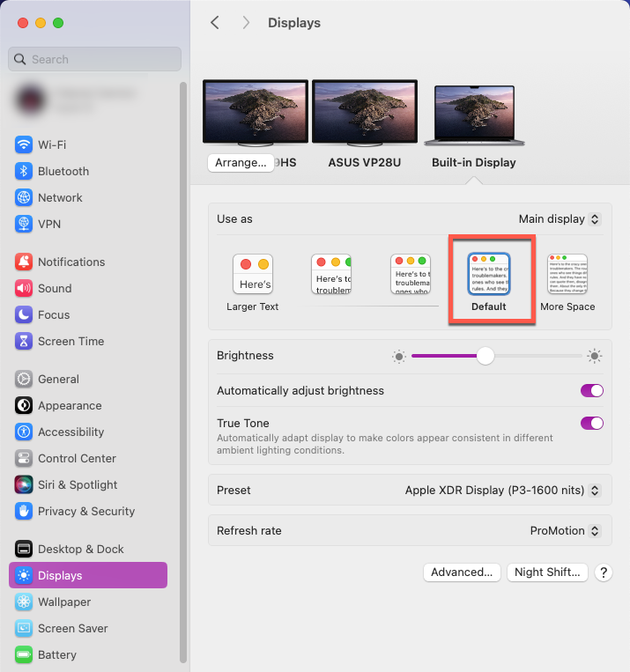The image size is (630, 672).
Task: Adjust the Brightness slider knob
Action: [x=485, y=356]
